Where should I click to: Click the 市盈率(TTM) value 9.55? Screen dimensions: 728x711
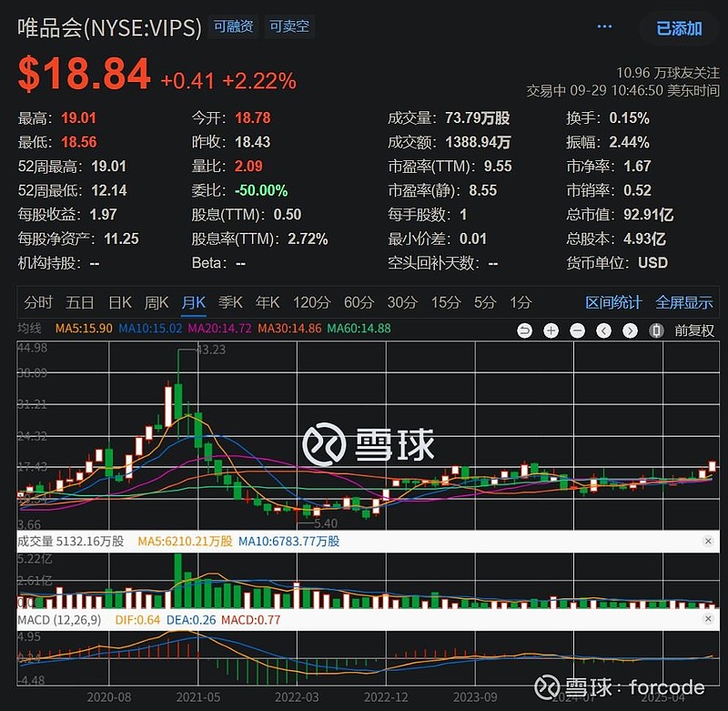point(498,167)
